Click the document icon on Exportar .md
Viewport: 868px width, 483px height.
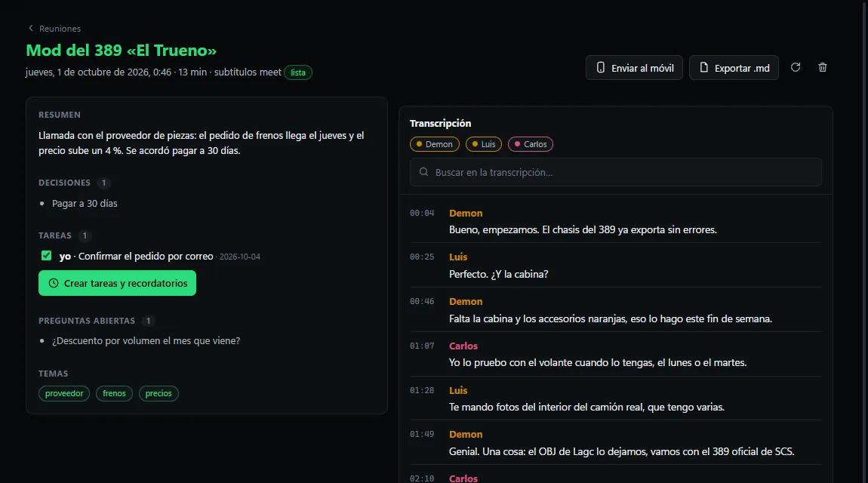(703, 67)
